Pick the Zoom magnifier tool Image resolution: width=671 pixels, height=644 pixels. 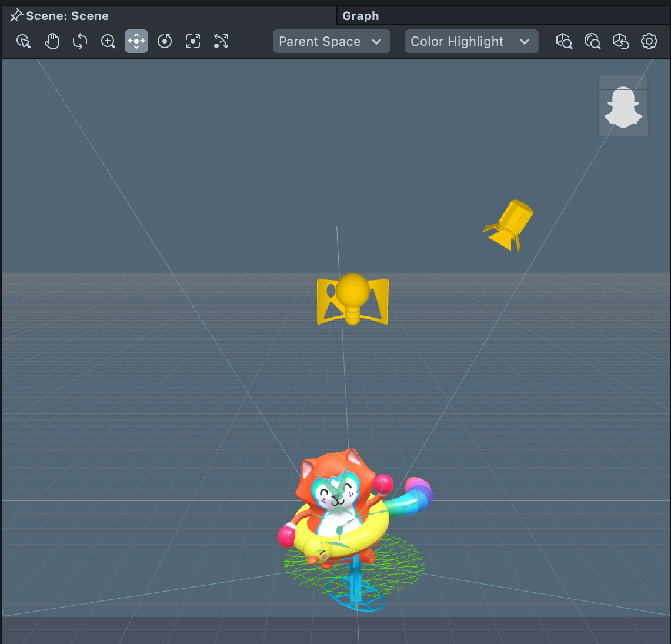point(108,41)
